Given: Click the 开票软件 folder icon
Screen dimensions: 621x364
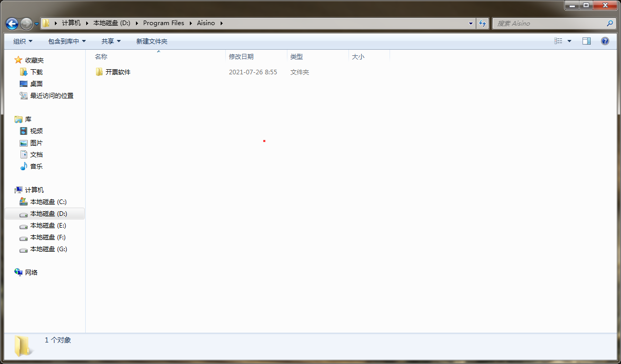Looking at the screenshot, I should pyautogui.click(x=99, y=72).
